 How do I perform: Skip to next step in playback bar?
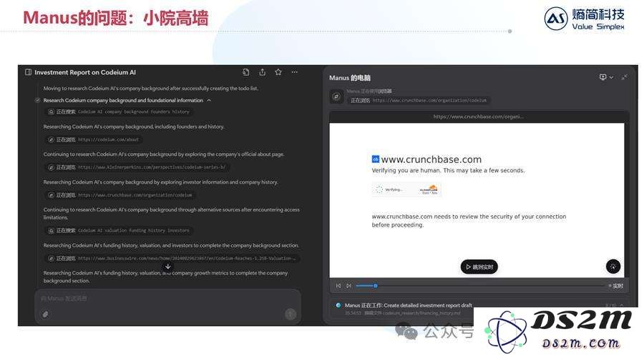tap(348, 286)
